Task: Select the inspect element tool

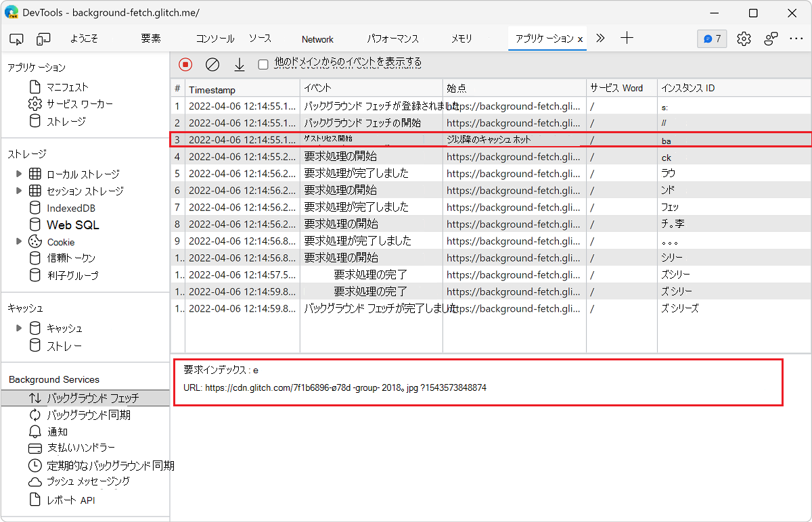Action: (x=16, y=39)
